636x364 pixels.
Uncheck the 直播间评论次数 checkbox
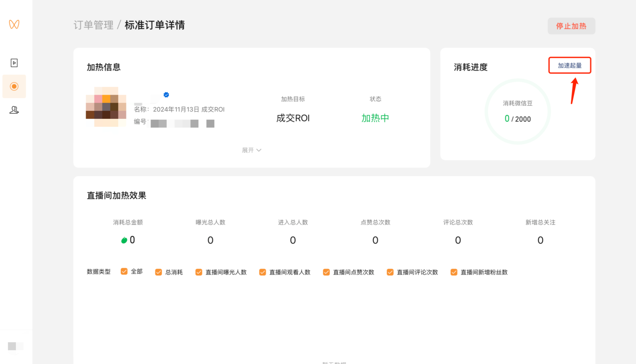coord(390,272)
